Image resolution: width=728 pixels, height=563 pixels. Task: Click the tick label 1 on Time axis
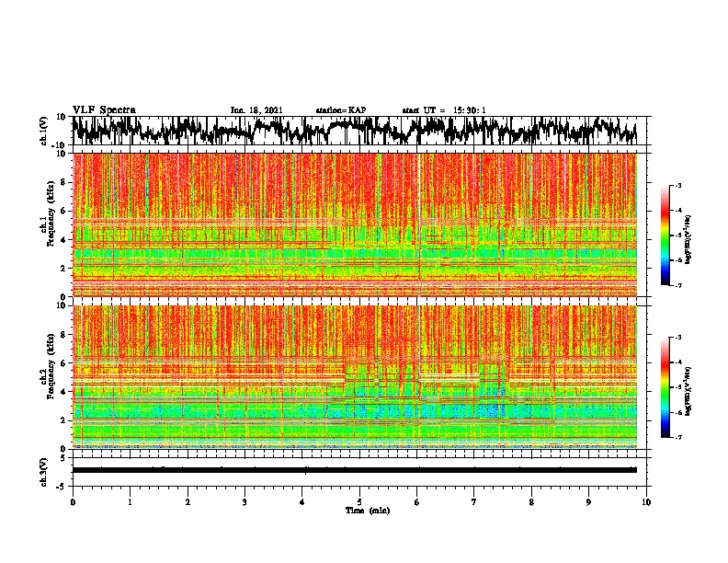[x=130, y=502]
